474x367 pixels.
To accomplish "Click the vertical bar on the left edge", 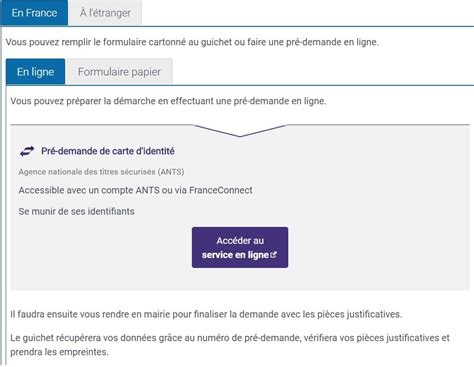I will [x=1, y=197].
